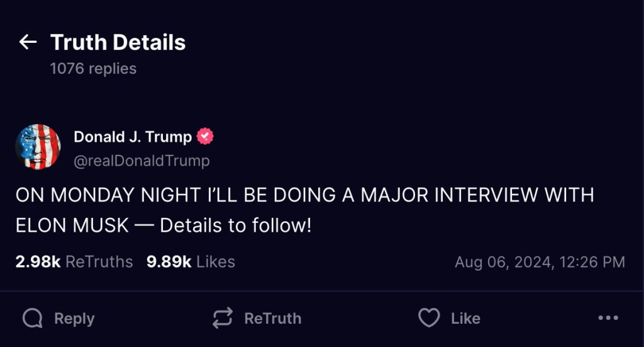This screenshot has height=347, width=644.
Task: Go back using the left arrow icon
Action: pos(28,42)
